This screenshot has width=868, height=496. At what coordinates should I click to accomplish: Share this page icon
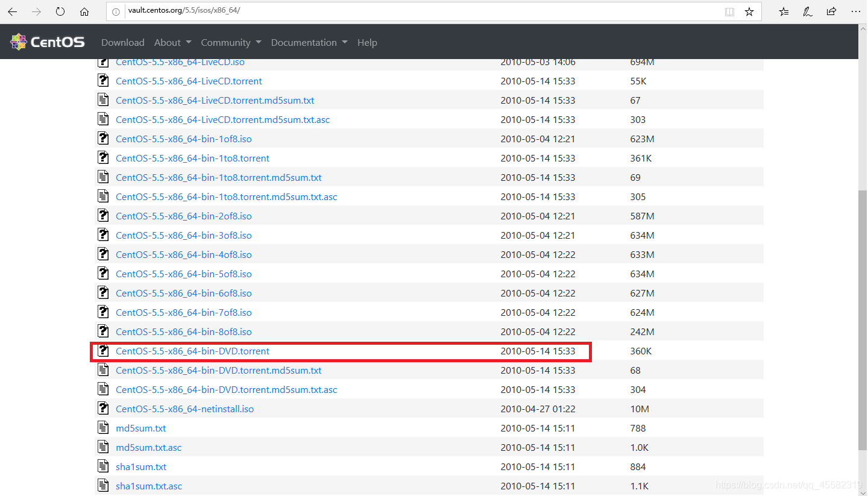point(832,11)
